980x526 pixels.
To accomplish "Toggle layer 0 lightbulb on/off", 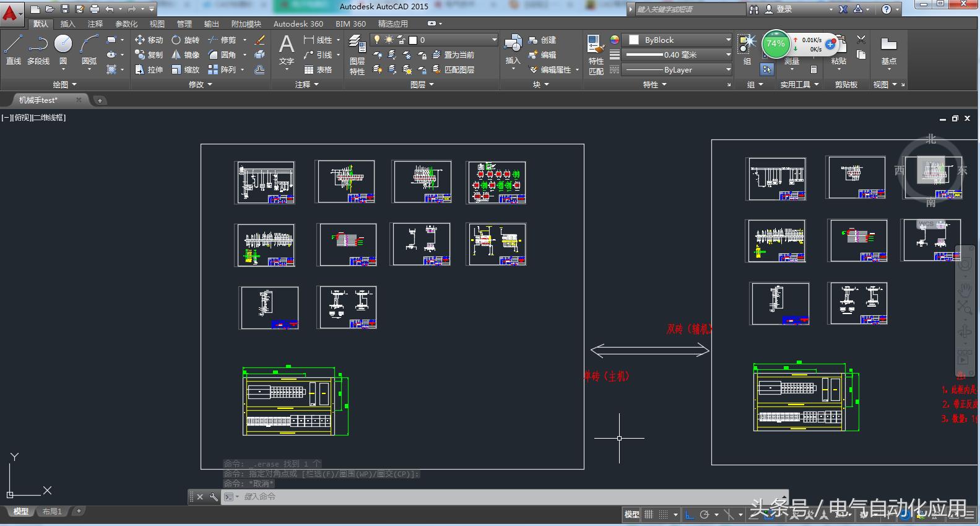I will 376,40.
